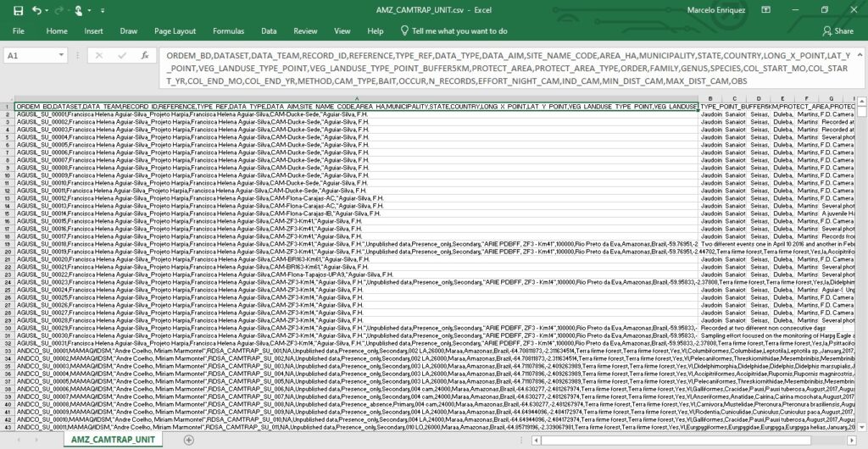Open the Page Layout tab
Image resolution: width=868 pixels, height=449 pixels.
point(173,30)
